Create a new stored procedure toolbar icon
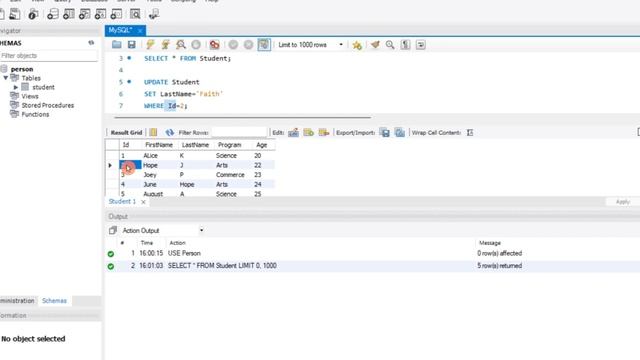The image size is (640, 360). (x=100, y=14)
